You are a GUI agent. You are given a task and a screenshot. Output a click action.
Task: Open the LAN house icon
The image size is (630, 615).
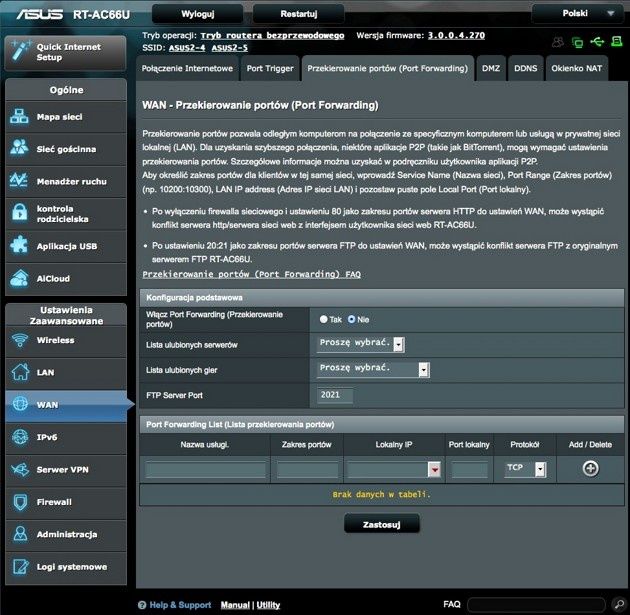(x=20, y=372)
